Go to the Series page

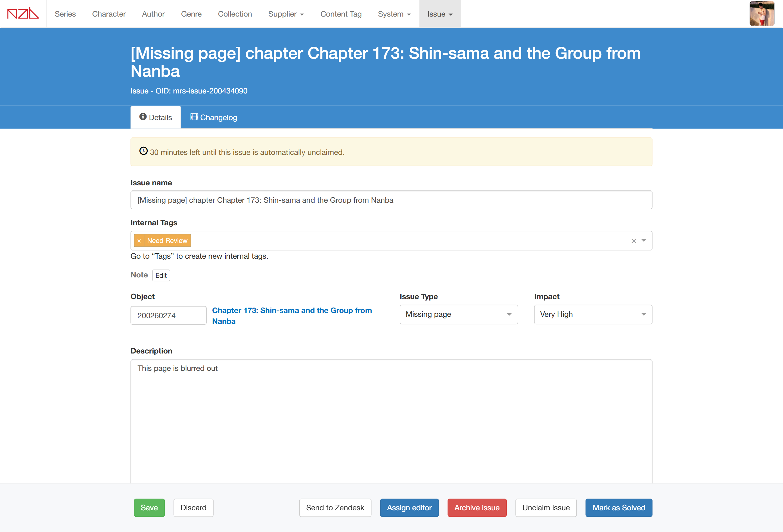pyautogui.click(x=65, y=14)
